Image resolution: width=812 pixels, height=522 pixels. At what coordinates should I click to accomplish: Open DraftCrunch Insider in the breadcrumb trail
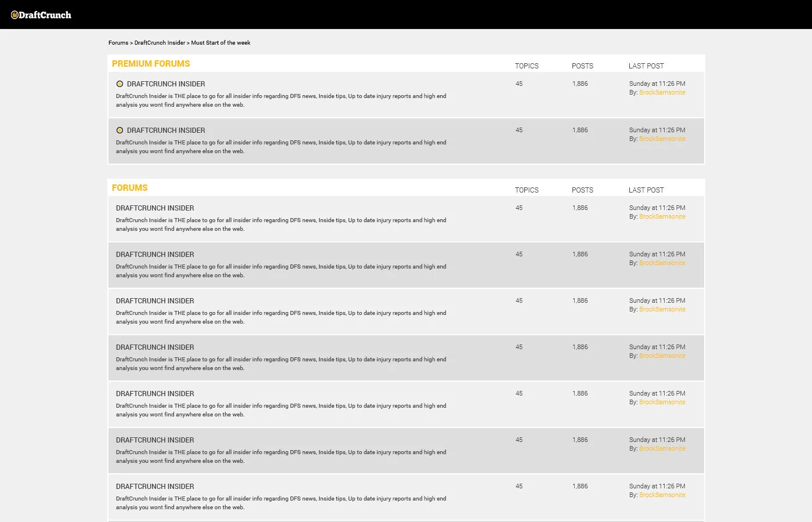[159, 43]
